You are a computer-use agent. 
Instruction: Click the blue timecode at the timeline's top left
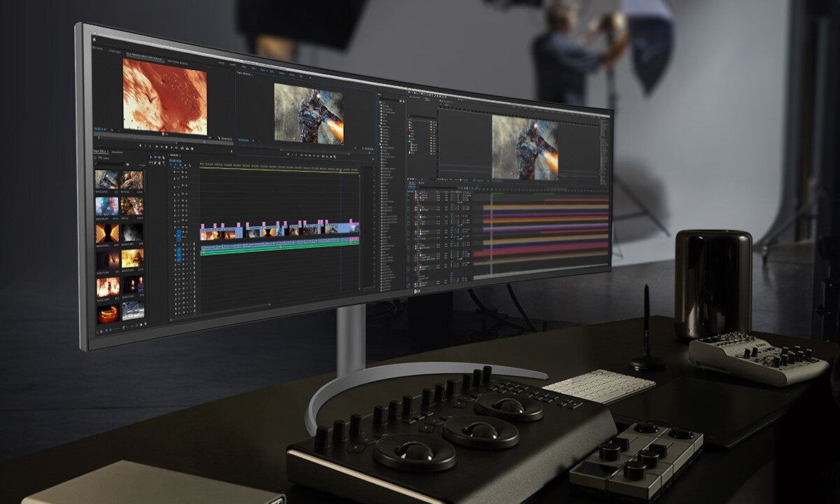click(x=176, y=160)
